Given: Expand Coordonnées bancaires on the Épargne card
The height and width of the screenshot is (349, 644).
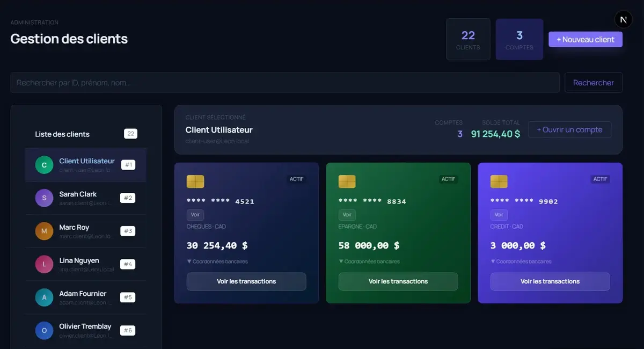Looking at the screenshot, I should tap(369, 261).
